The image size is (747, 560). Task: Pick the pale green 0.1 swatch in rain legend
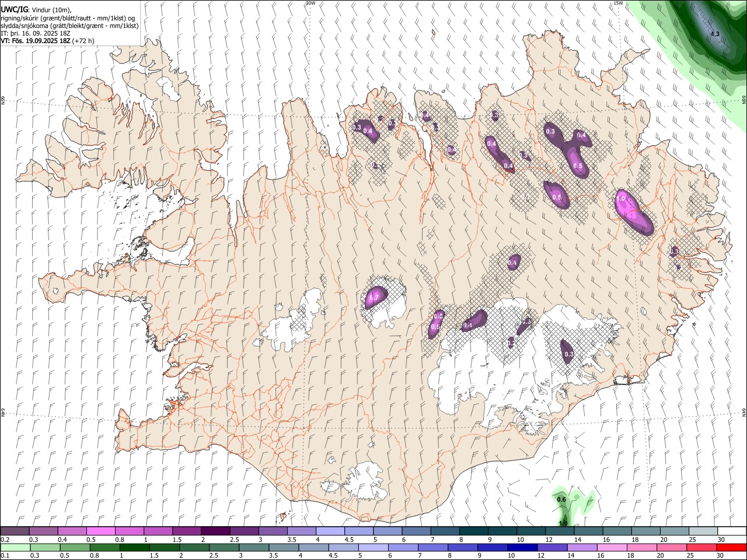tap(15, 547)
